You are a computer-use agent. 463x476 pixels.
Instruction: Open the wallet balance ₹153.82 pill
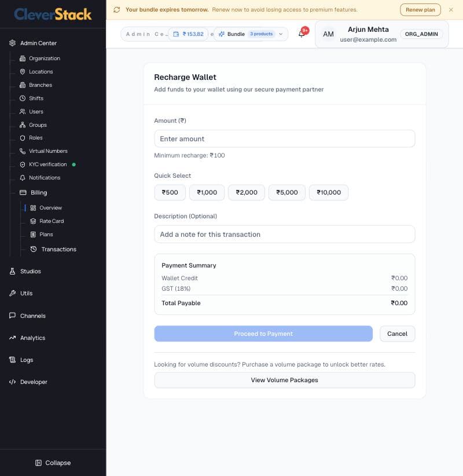coord(189,34)
